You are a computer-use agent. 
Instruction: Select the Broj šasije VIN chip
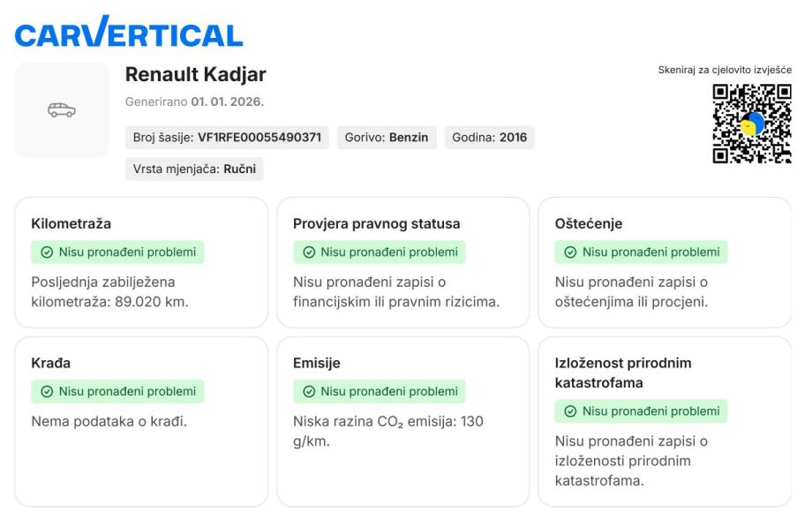coord(227,138)
